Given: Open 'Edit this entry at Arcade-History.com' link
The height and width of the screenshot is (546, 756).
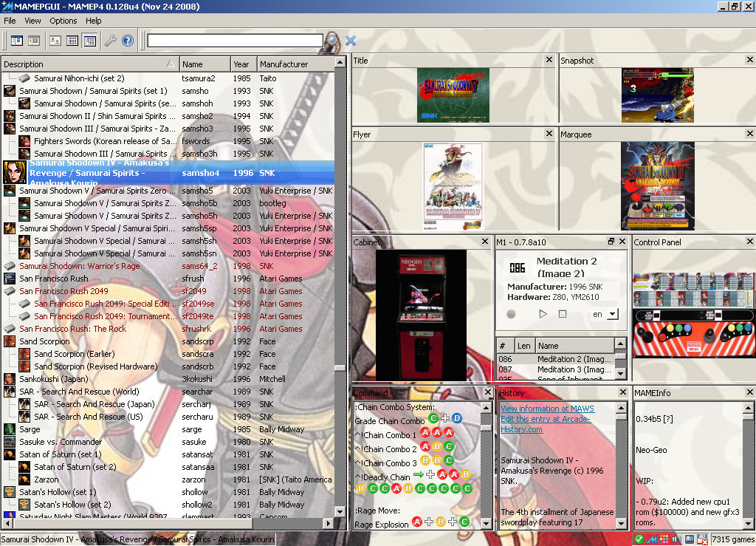Looking at the screenshot, I should coord(546,424).
